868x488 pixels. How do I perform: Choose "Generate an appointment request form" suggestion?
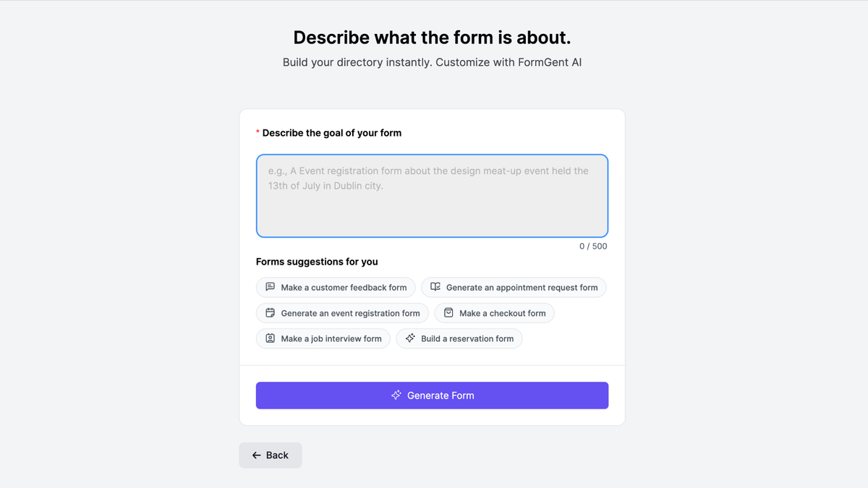514,287
